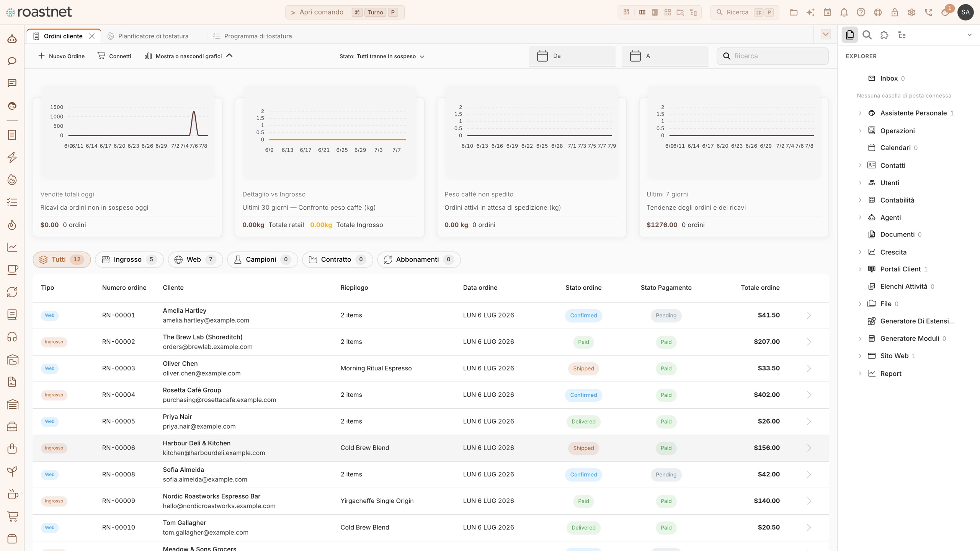The height and width of the screenshot is (551, 980).
Task: Expand the Operazioni tree node
Action: click(860, 131)
